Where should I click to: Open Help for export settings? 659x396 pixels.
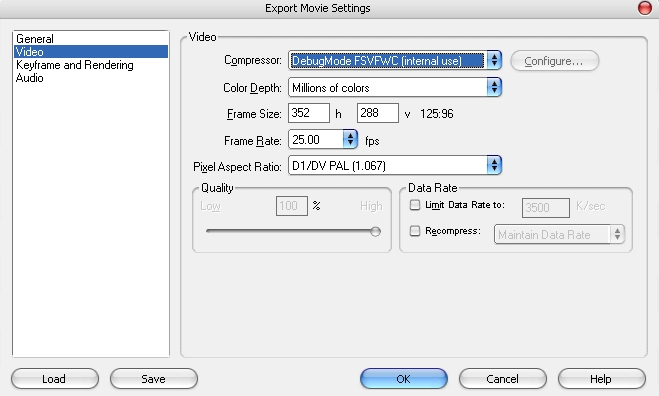[601, 379]
